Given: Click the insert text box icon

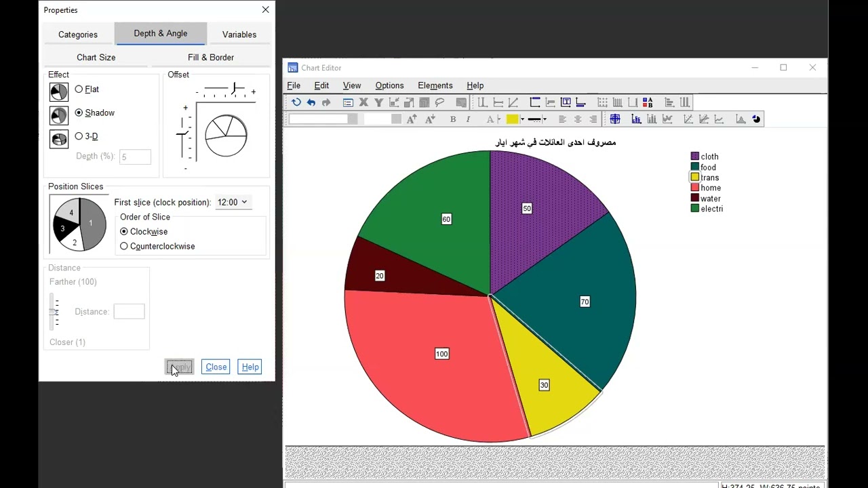Looking at the screenshot, I should pyautogui.click(x=566, y=102).
